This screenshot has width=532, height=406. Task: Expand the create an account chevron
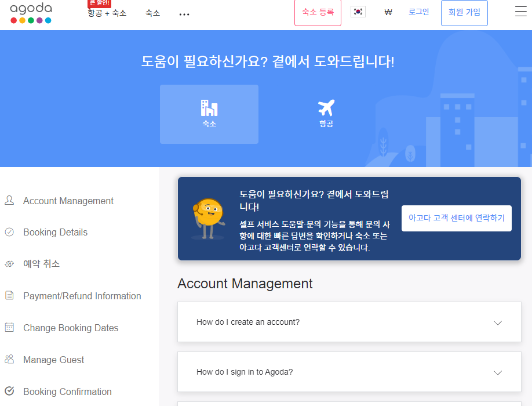(498, 322)
